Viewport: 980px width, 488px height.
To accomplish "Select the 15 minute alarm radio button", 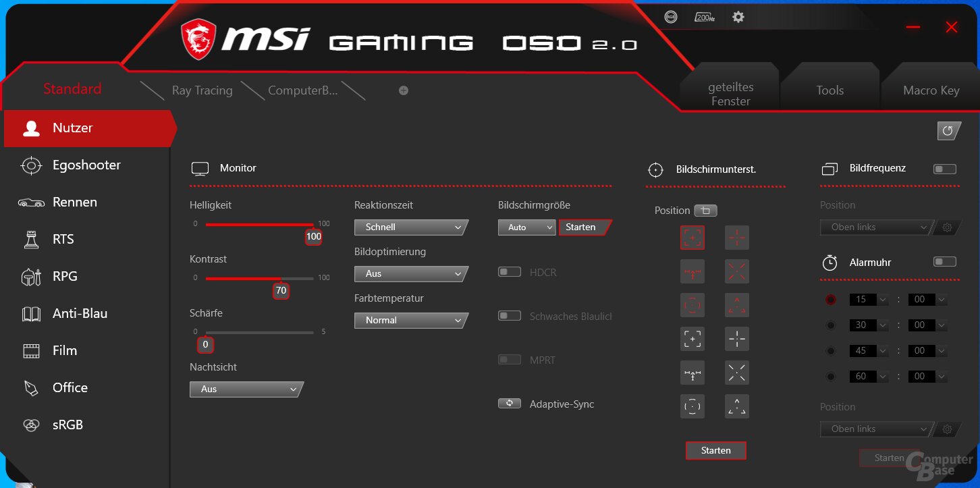I will pyautogui.click(x=831, y=300).
